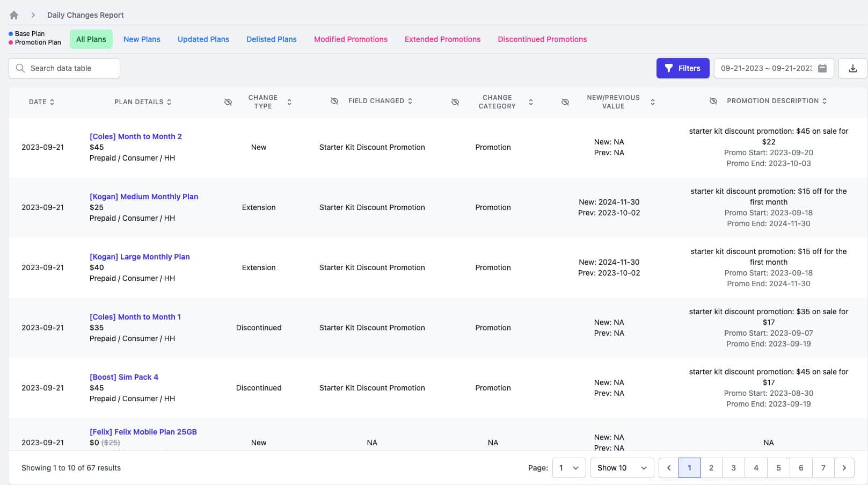Focus the Search data table field

point(70,68)
